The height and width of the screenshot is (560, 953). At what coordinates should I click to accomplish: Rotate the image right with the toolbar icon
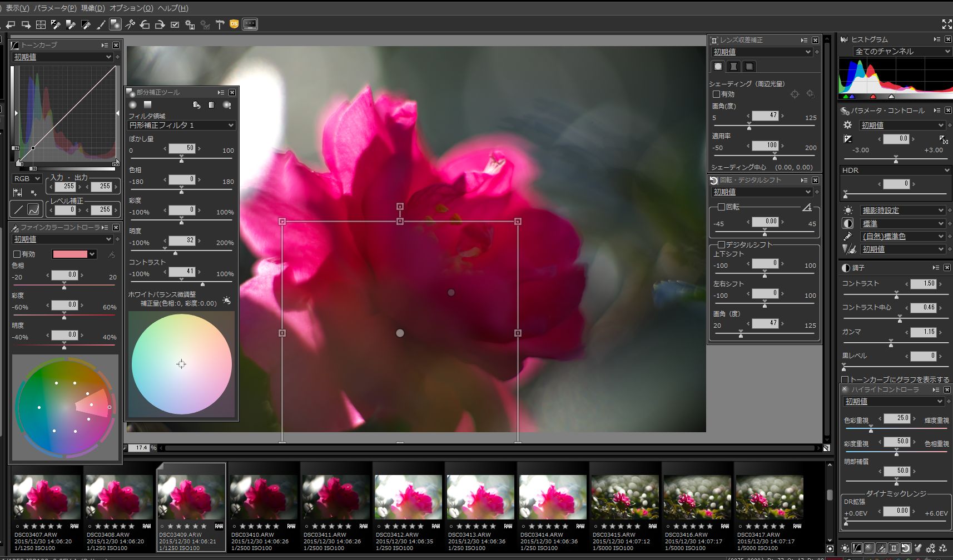pos(160,24)
